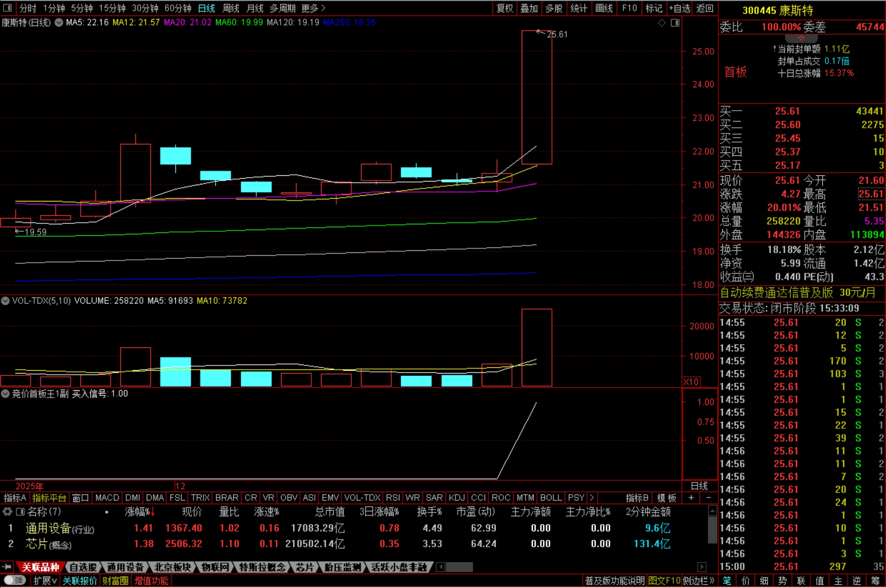
Task: Click the minus button right of the plus button
Action: pyautogui.click(x=709, y=497)
